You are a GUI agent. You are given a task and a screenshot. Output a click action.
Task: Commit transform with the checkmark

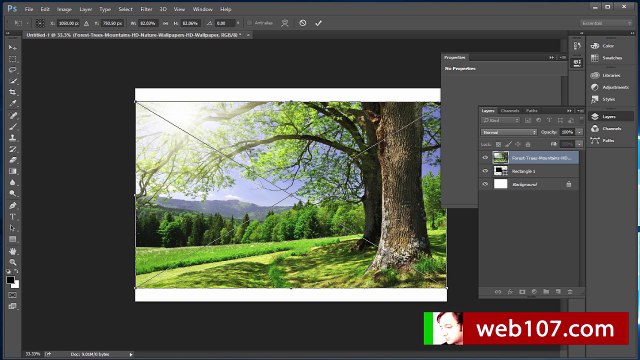318,23
